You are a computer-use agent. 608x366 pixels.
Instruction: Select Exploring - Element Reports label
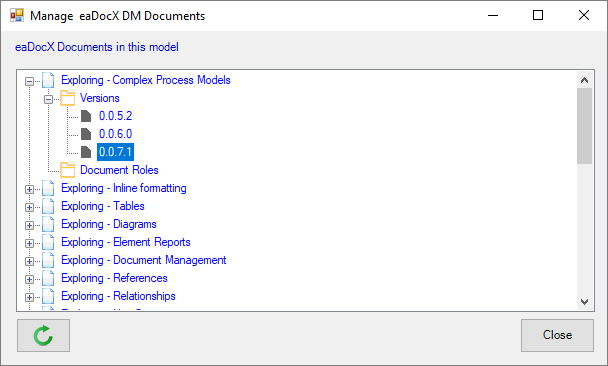tap(126, 242)
